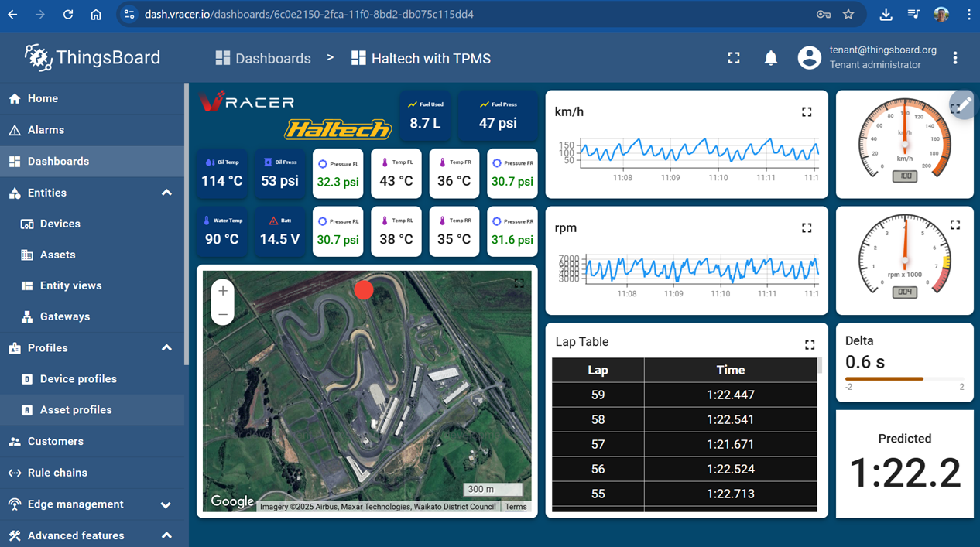Expand the km/h chart to fullscreen
Screen dimensions: 980x547
(x=807, y=112)
